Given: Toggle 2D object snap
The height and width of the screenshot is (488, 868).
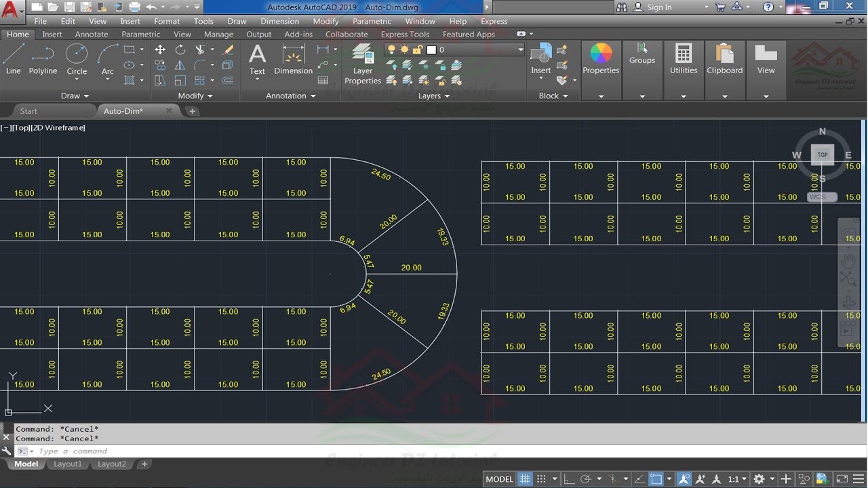Looking at the screenshot, I should 656,479.
